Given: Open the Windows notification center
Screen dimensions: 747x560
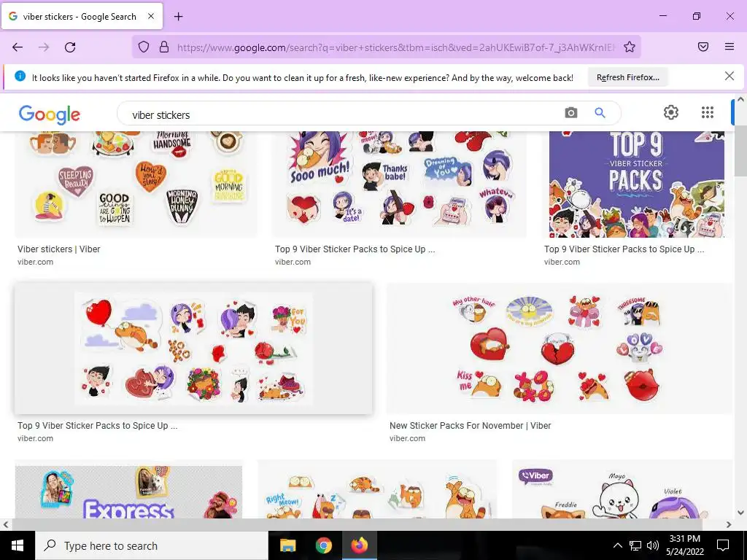Looking at the screenshot, I should 723,545.
